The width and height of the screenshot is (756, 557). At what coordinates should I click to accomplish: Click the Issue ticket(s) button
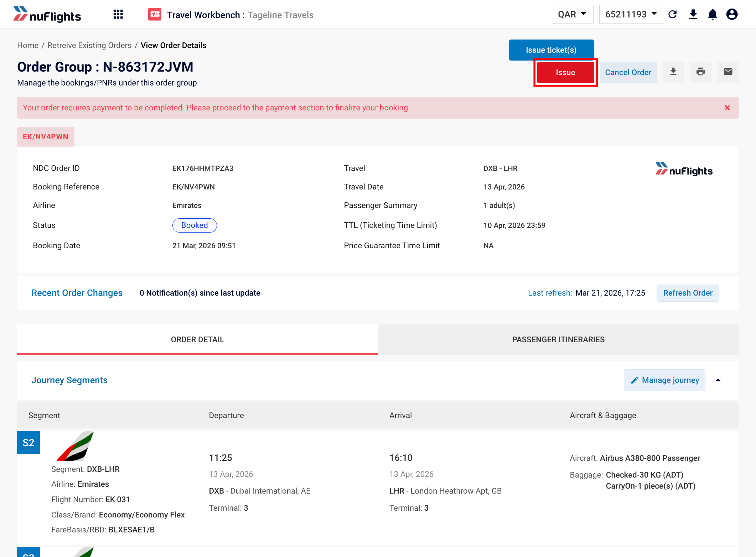[551, 50]
